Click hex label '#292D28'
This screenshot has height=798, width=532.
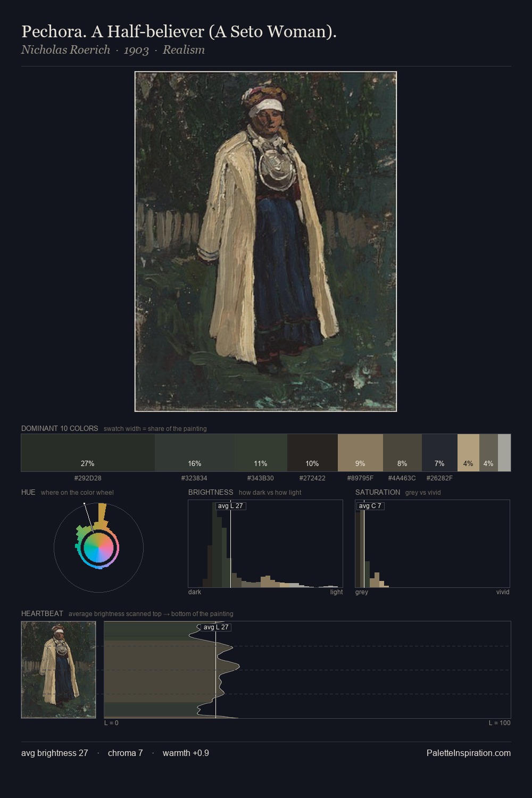click(x=88, y=478)
